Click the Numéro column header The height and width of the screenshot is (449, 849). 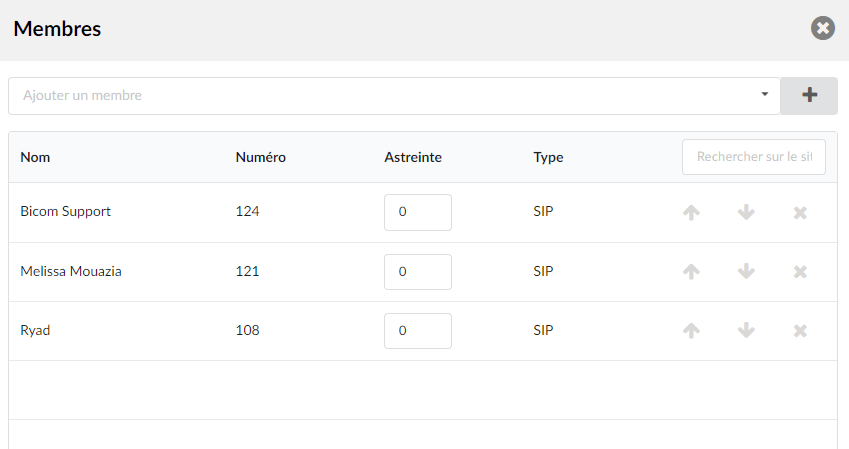click(260, 157)
